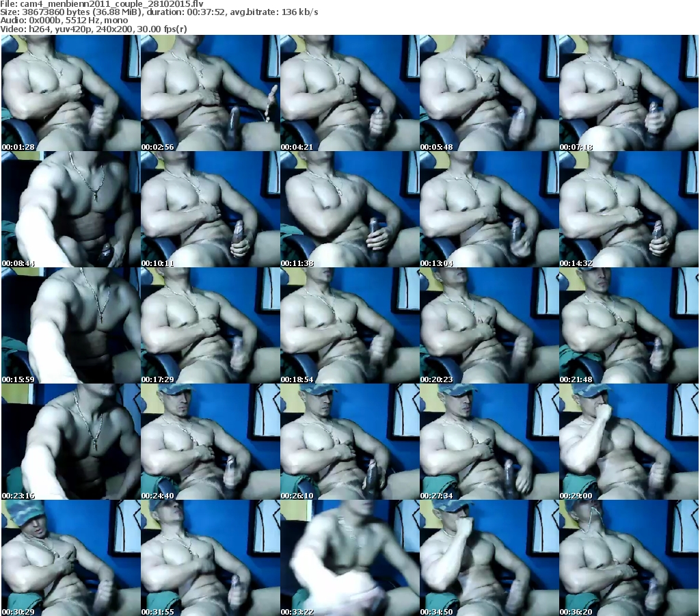The height and width of the screenshot is (616, 700).
Task: Pick the thumbnail stamped 00:26:10
Action: 349,442
